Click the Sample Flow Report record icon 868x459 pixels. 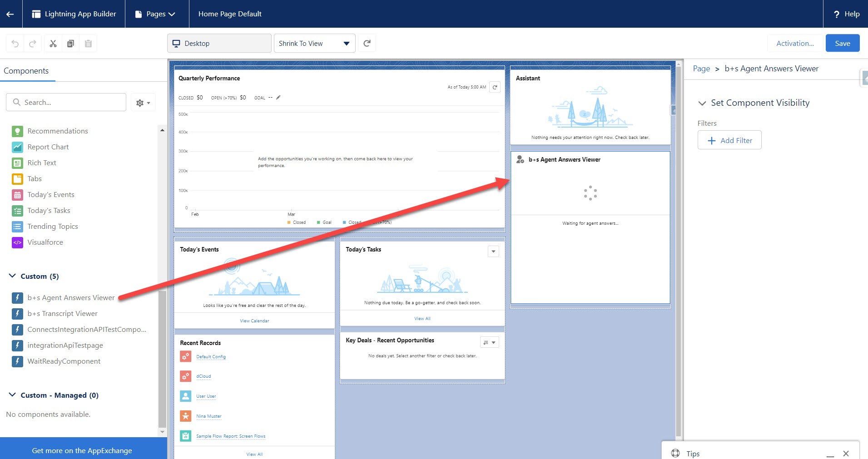[185, 436]
